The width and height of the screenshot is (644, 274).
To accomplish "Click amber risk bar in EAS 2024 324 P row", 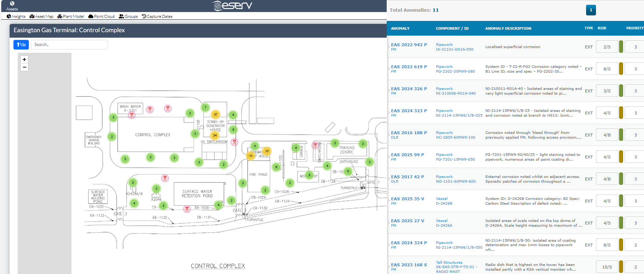I will coord(621,245).
